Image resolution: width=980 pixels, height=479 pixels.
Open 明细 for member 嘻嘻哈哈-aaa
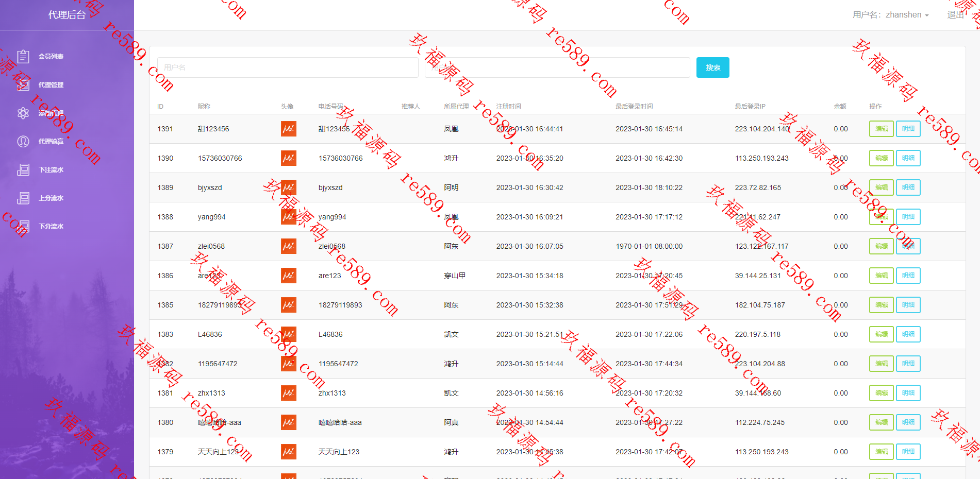click(x=908, y=422)
